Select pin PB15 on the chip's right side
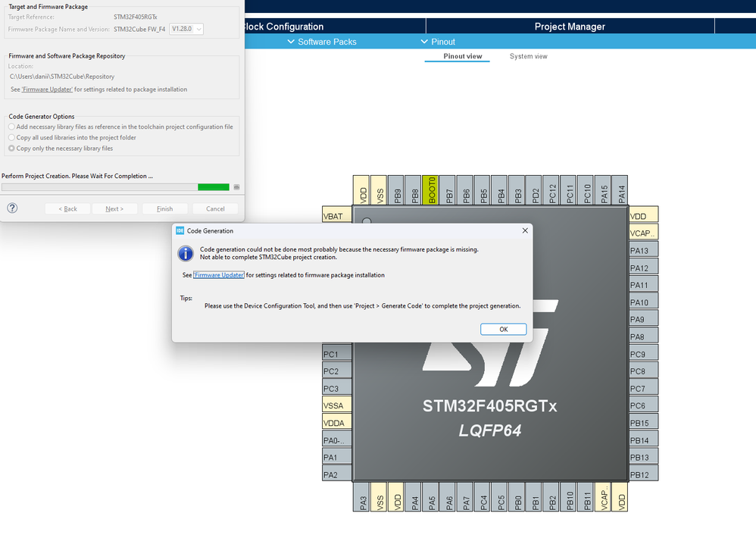 click(x=644, y=423)
